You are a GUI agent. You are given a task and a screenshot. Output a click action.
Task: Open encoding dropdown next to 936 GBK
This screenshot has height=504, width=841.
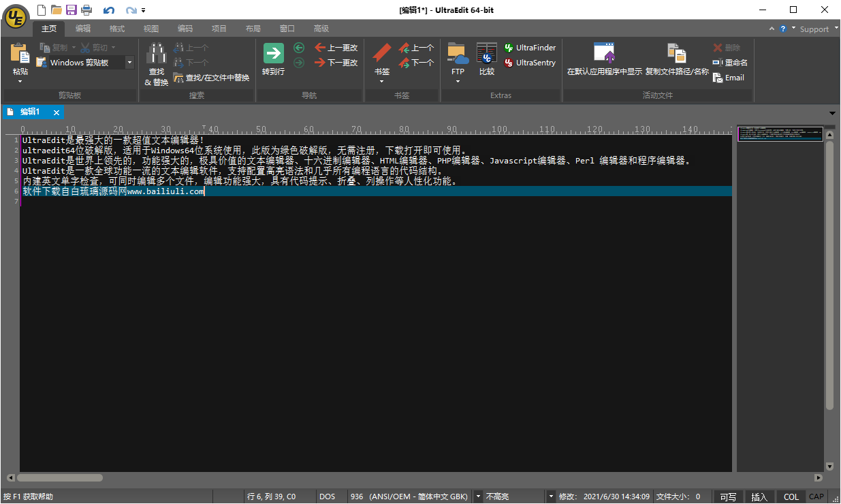[478, 497]
